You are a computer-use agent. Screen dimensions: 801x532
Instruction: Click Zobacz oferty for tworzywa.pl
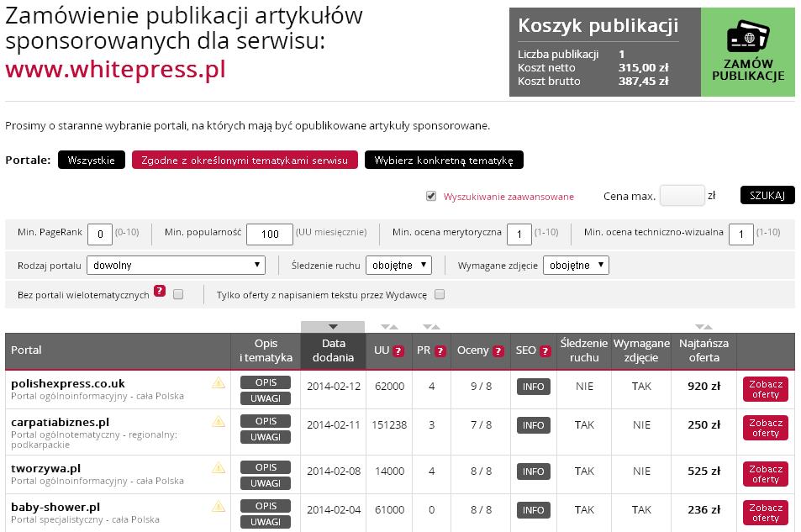[765, 474]
